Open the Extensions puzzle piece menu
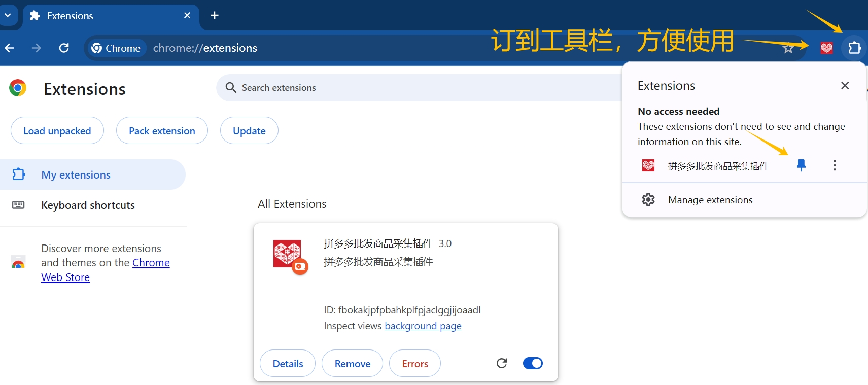This screenshot has width=868, height=385. (854, 48)
